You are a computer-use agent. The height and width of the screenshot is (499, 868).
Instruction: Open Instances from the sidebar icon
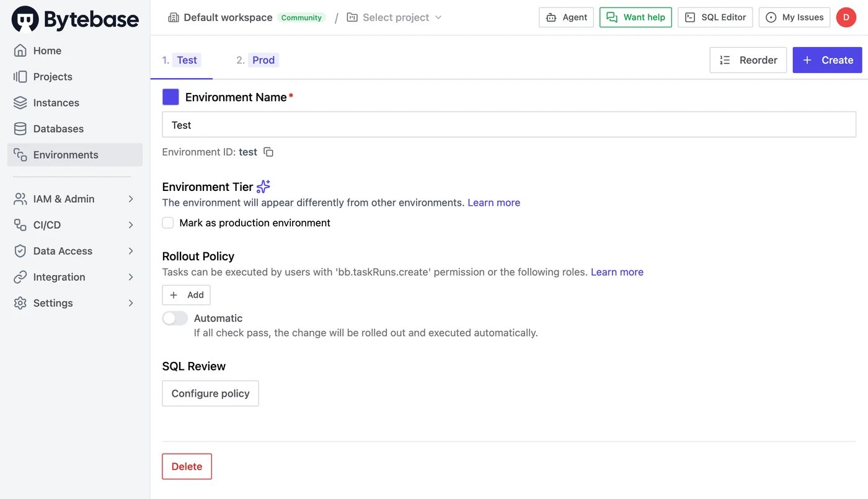point(20,103)
